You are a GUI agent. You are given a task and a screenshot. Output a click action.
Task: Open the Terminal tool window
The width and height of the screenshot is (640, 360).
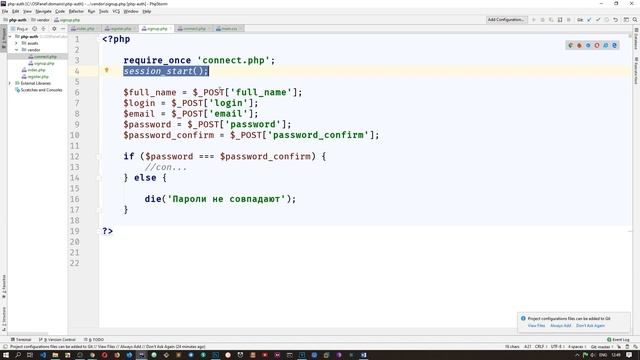[x=21, y=340]
